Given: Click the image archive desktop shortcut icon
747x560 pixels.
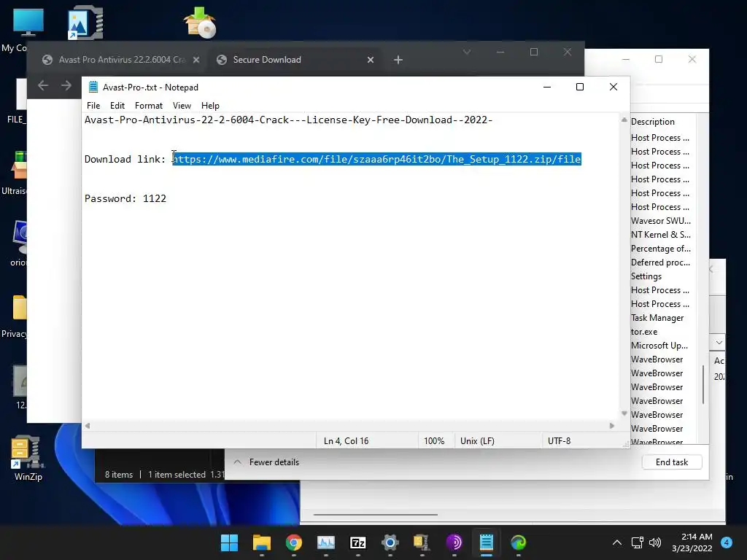Looking at the screenshot, I should [x=85, y=23].
